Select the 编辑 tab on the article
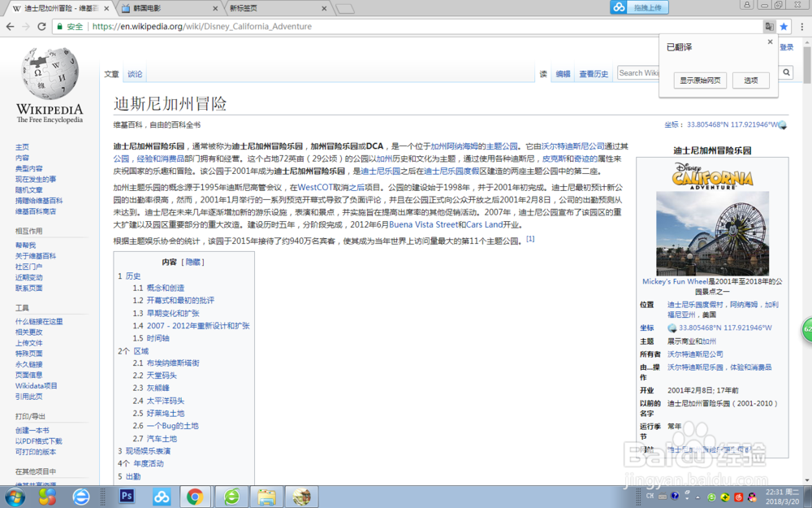This screenshot has height=508, width=812. [563, 72]
